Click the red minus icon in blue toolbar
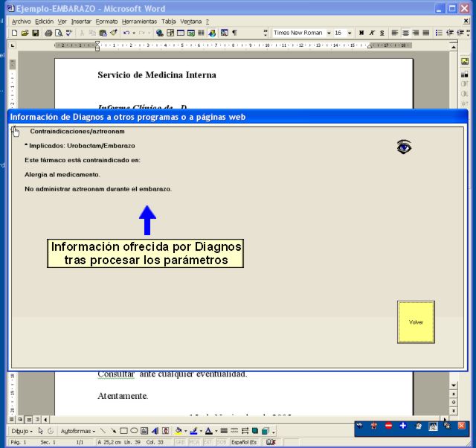Screen dimensions: 476x448 (388, 426)
